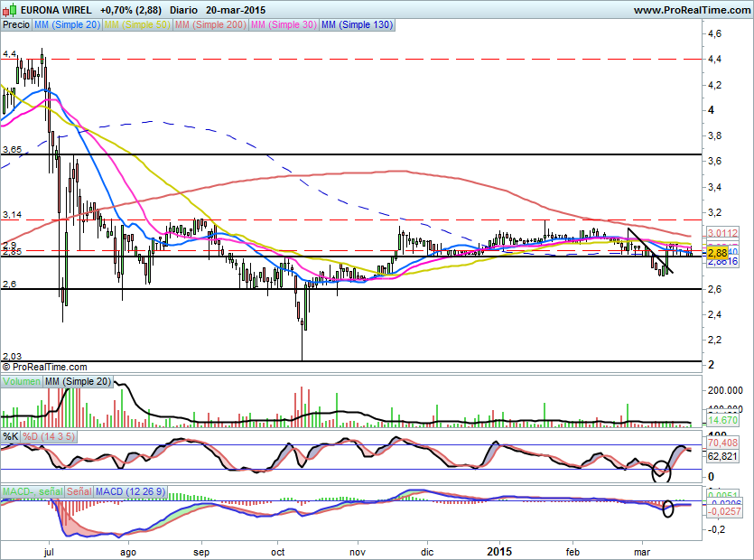Screen dimensions: 754x560
Task: Click the 200.000 volume axis label
Action: (x=725, y=390)
